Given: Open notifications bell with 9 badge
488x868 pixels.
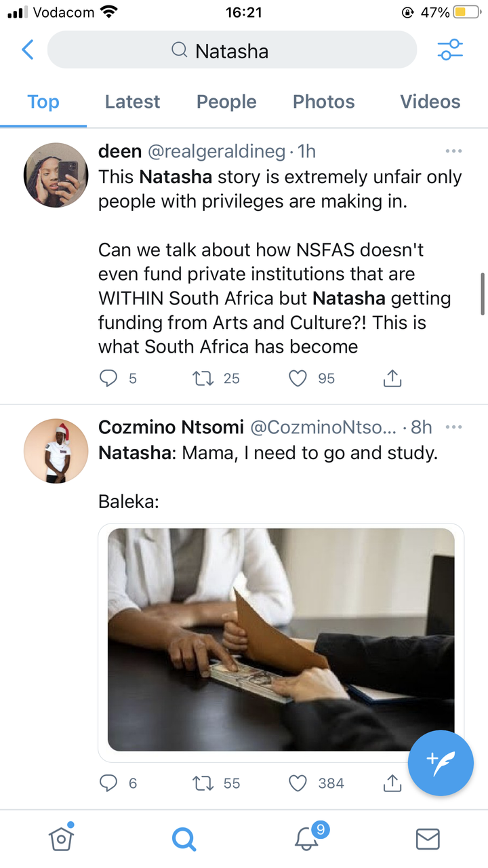Looking at the screenshot, I should 307,838.
